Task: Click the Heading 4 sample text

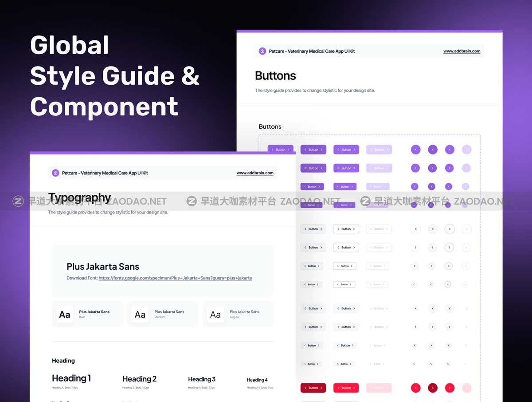Action: (257, 380)
